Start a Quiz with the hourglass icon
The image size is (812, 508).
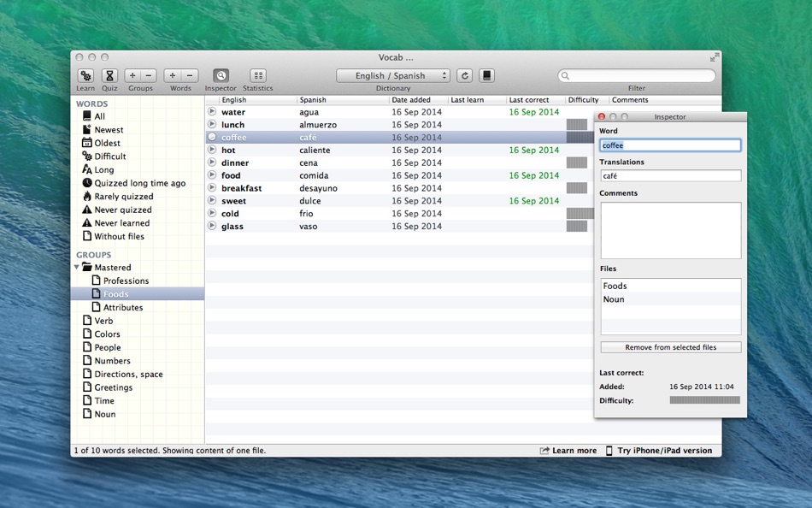pyautogui.click(x=109, y=75)
